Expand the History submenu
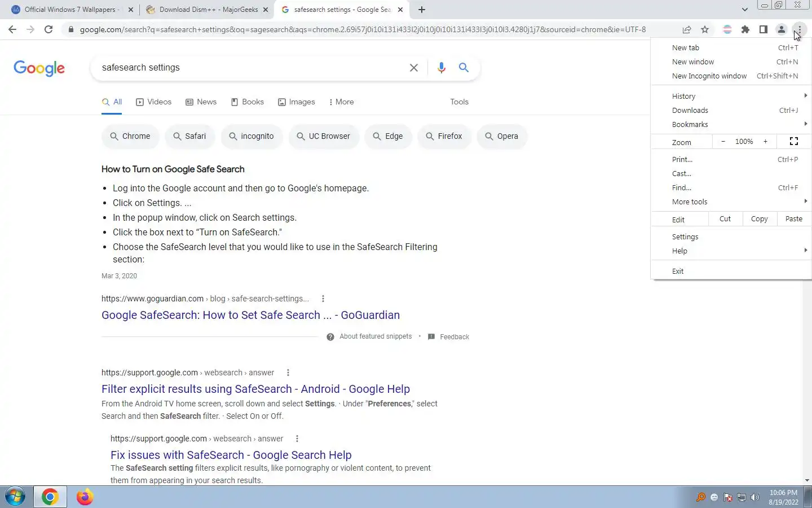 point(731,97)
